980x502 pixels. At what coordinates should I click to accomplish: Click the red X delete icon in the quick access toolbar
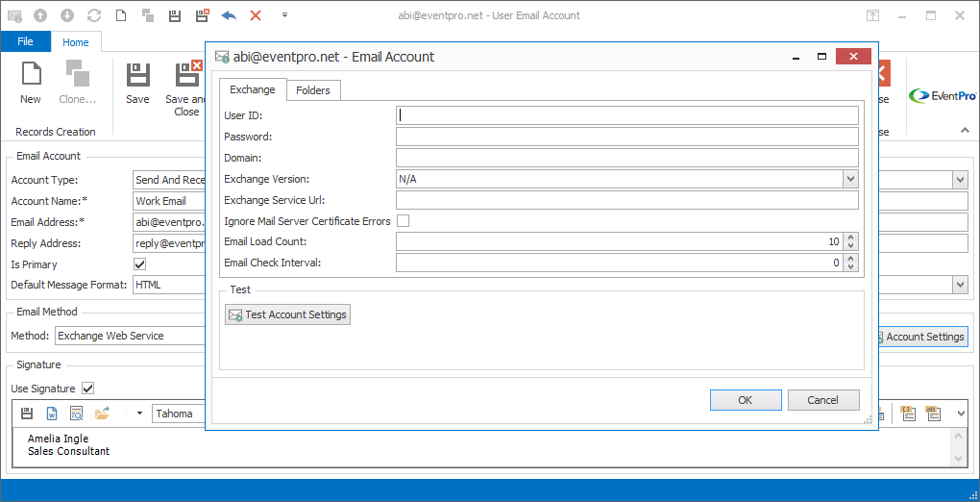pyautogui.click(x=256, y=15)
